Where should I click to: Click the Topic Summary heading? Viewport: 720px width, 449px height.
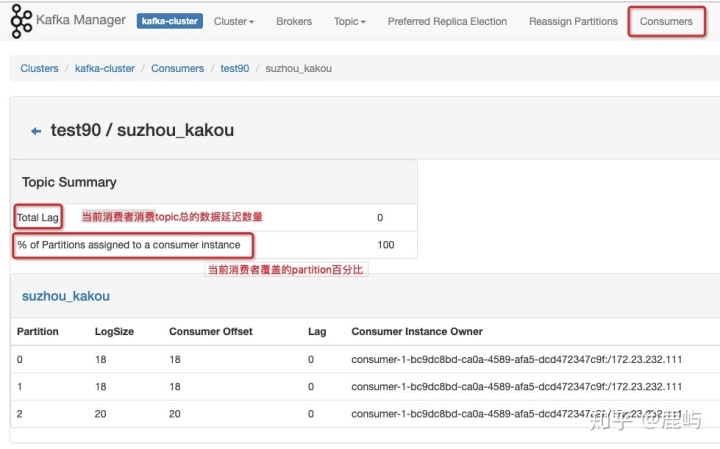[x=69, y=182]
